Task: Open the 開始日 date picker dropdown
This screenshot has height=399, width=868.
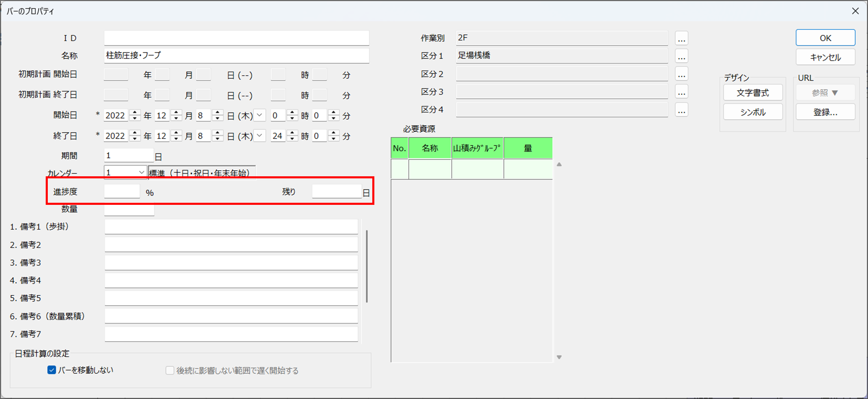Action: [x=260, y=115]
